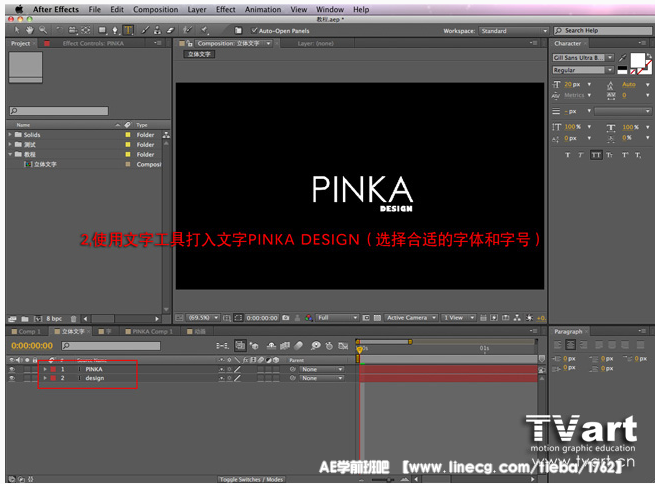Toggle Superscript text style

[625, 155]
